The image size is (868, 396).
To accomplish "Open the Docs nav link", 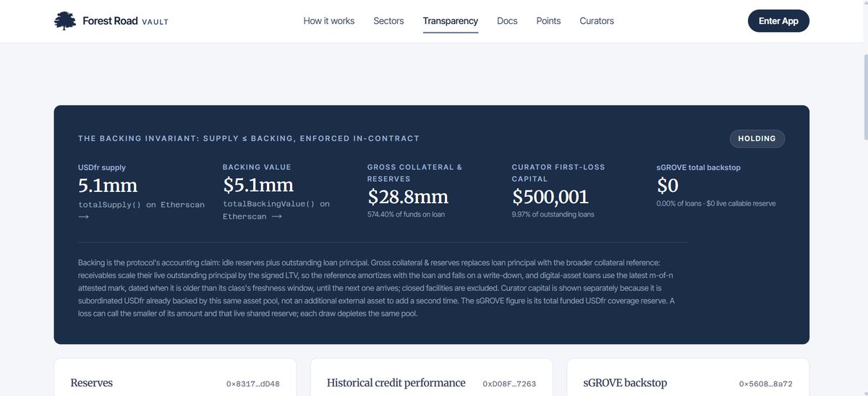I will tap(507, 21).
